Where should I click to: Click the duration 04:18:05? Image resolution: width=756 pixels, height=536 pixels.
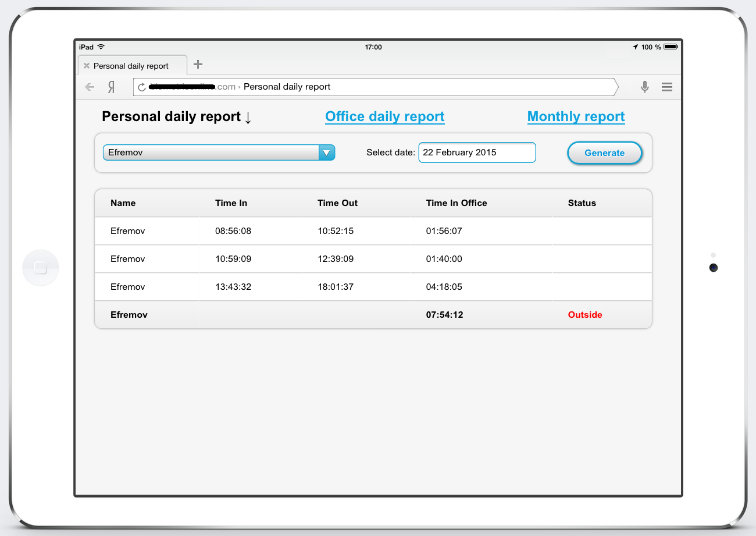click(x=444, y=287)
